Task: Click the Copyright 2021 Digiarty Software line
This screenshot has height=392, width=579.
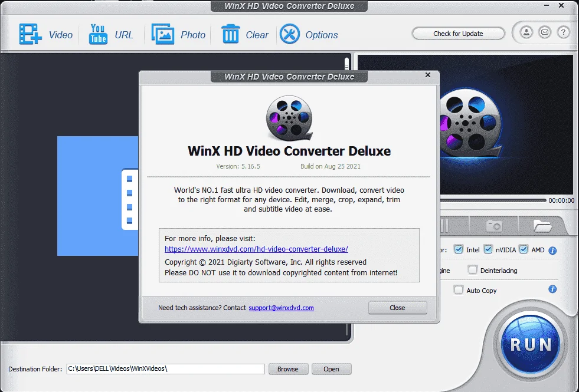Action: tap(266, 262)
